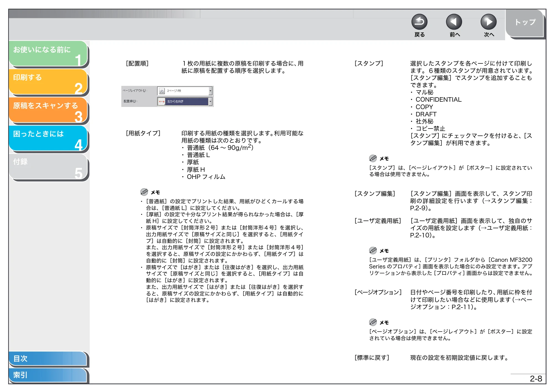Image resolution: width=554 pixels, height=392 pixels.
Task: Open chapter 2 印刷する
Action: tap(48, 82)
